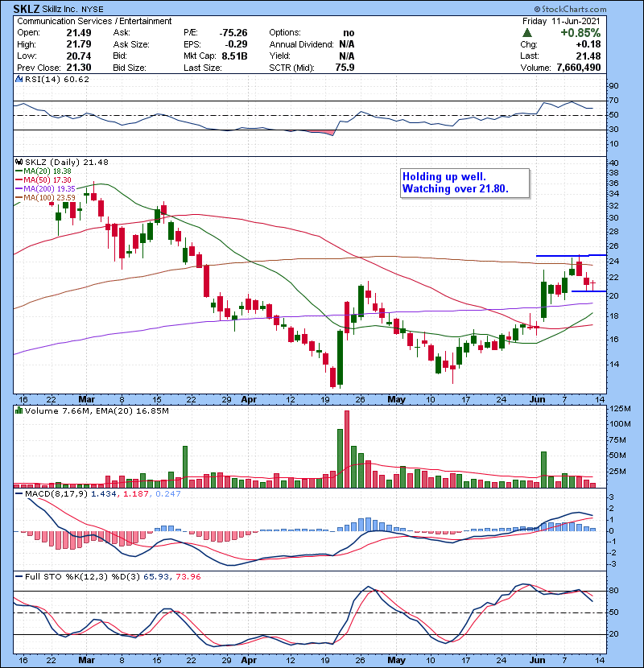Click the RSI(14) 60.62 indicator label

[57, 79]
